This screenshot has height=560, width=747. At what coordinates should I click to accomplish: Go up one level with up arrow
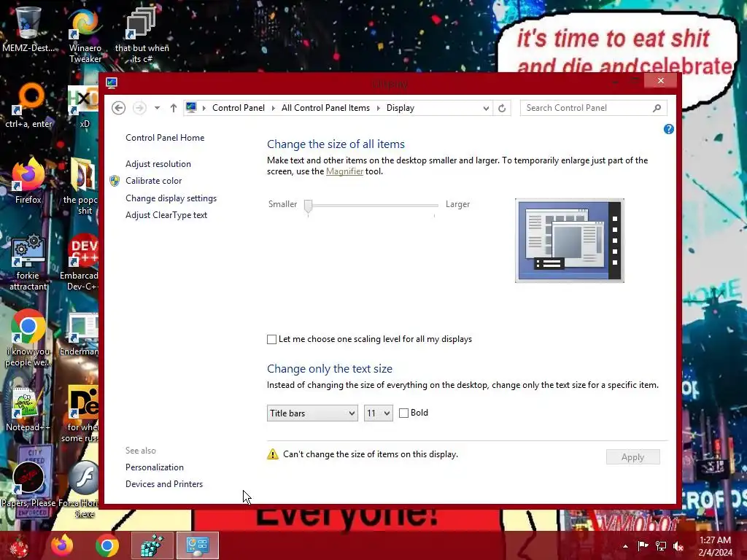click(x=174, y=108)
